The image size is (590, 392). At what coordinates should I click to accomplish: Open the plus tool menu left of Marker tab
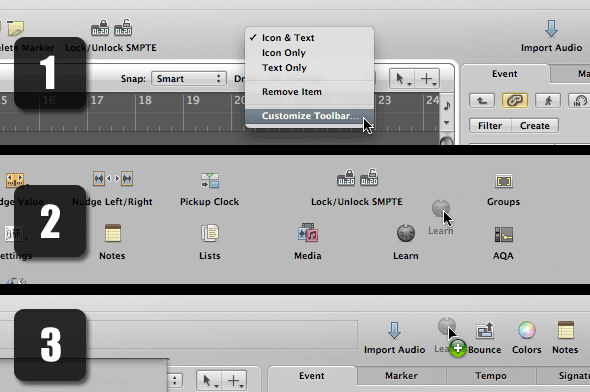coord(234,381)
